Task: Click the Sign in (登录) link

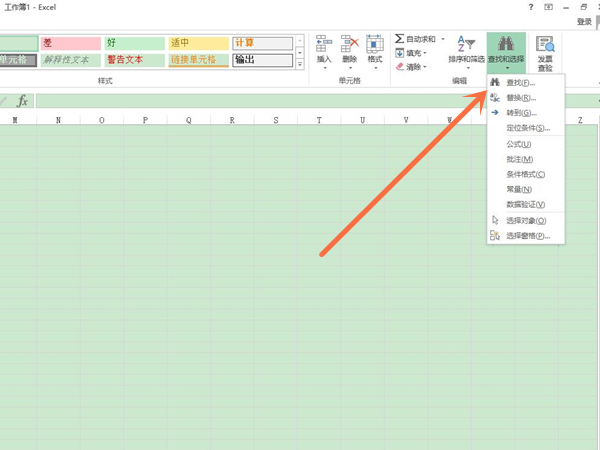Action: click(x=584, y=21)
